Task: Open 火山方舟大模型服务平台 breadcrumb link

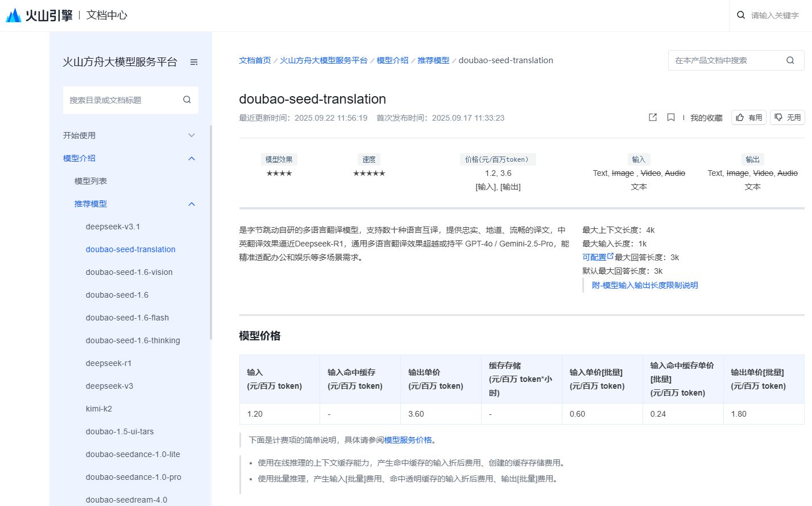Action: [x=324, y=60]
